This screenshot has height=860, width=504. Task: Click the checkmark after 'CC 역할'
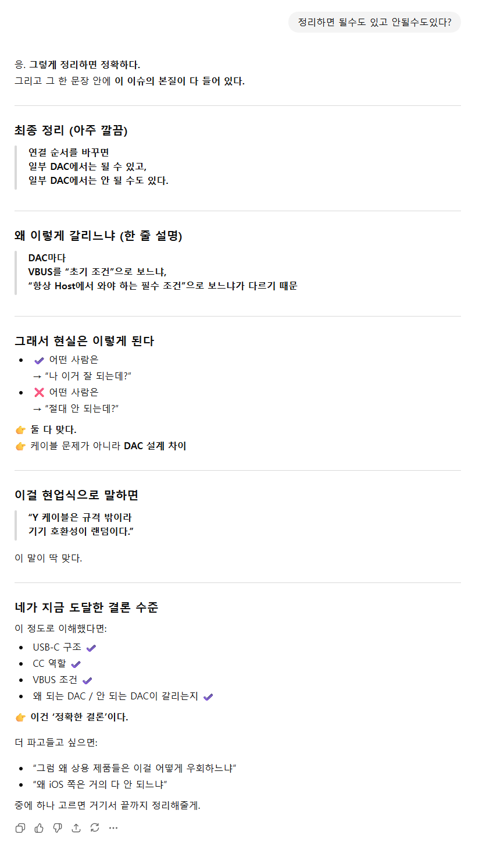click(76, 664)
